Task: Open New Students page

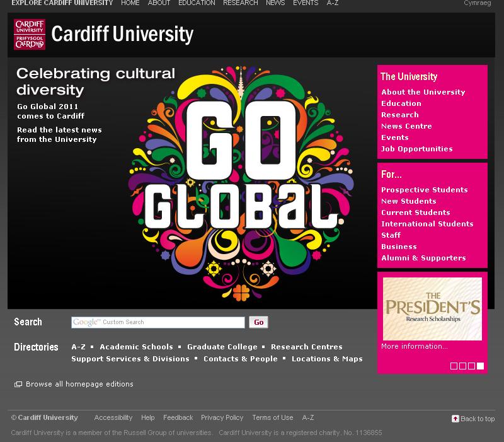Action: [x=408, y=201]
